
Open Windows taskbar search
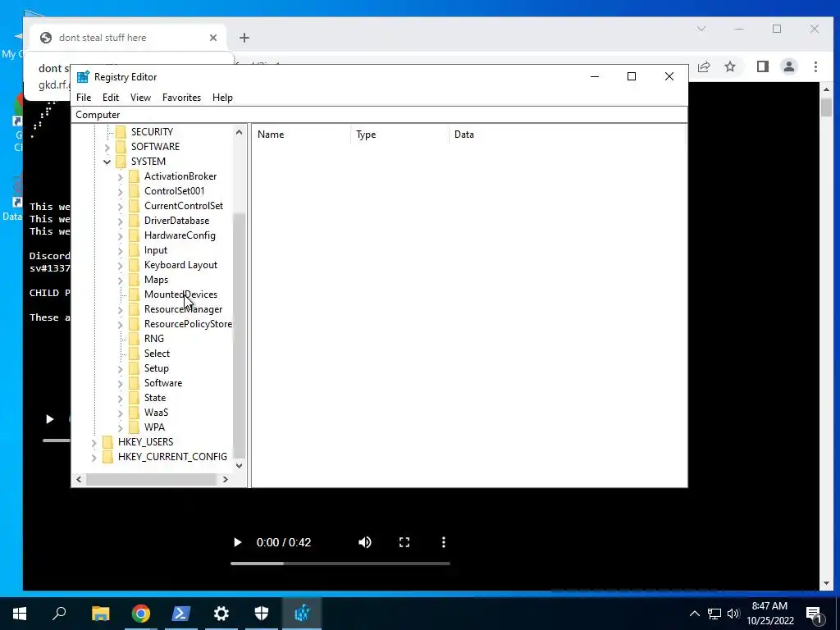(x=59, y=614)
